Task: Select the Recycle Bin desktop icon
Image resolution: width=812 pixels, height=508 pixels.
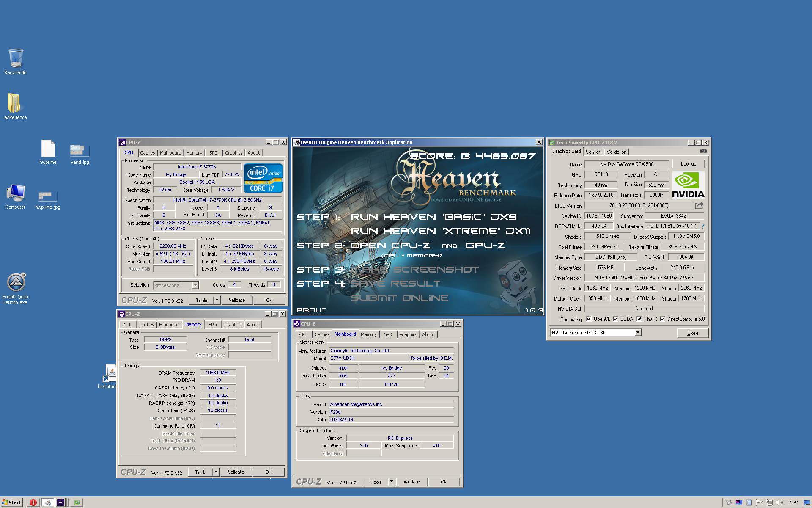Action: [16, 62]
